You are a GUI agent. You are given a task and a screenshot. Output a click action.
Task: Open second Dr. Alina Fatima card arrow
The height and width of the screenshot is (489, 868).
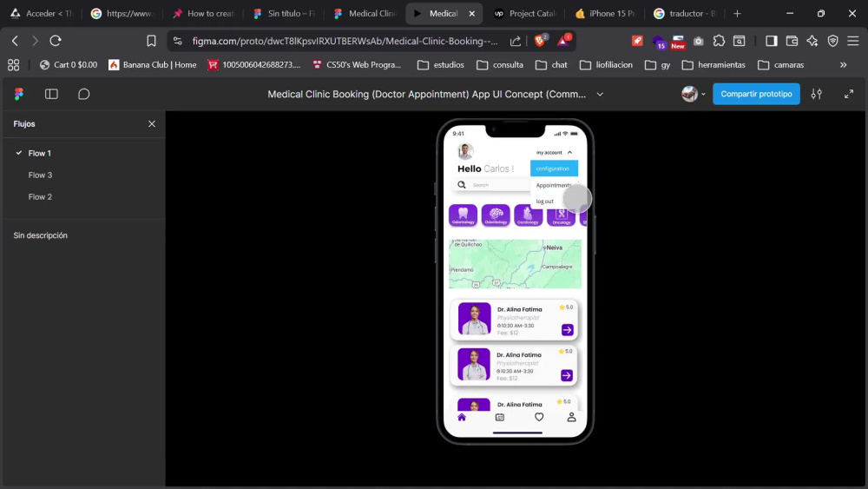(x=567, y=375)
